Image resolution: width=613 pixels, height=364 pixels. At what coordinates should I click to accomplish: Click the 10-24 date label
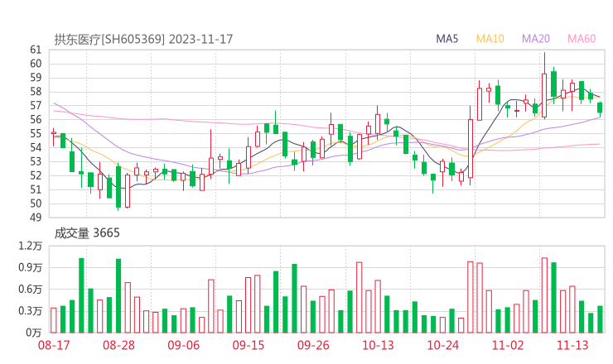442,345
